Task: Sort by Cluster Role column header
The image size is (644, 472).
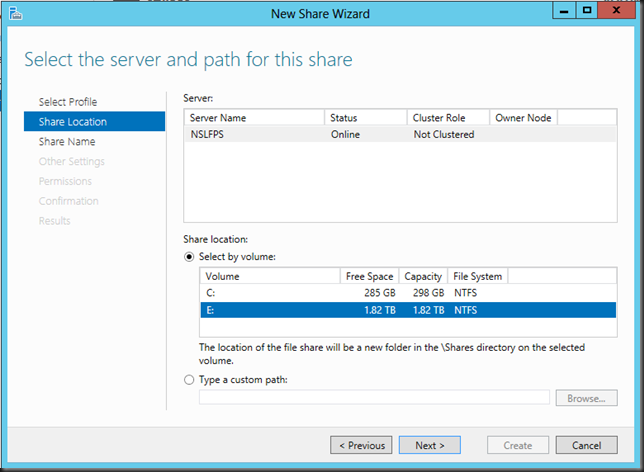Action: point(448,118)
